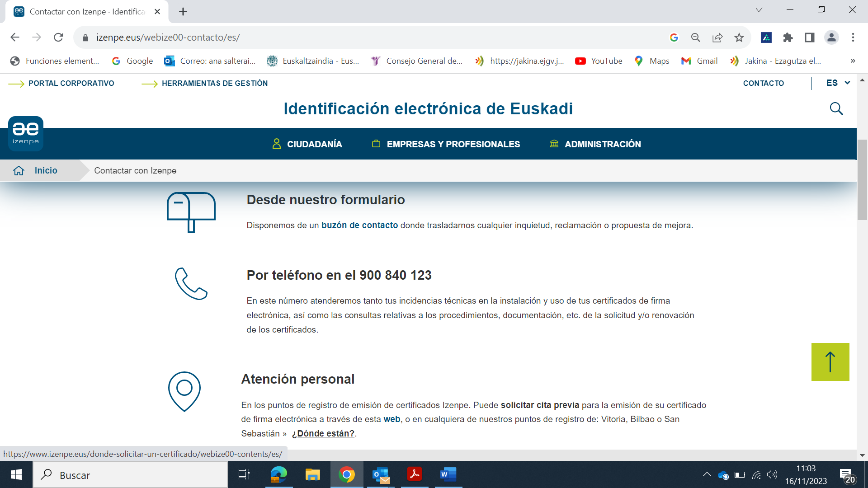The image size is (868, 488).
Task: Bookmark page with star icon
Action: pyautogui.click(x=739, y=38)
